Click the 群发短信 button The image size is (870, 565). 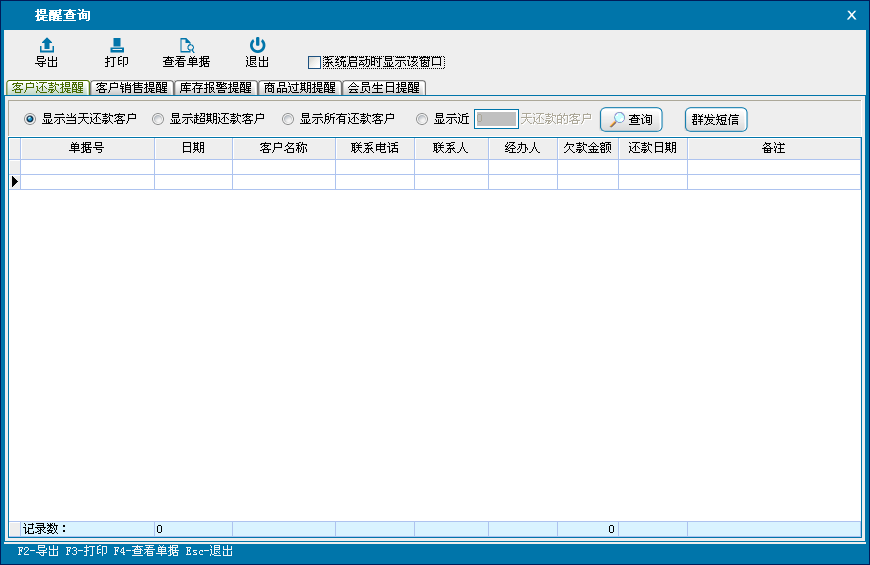point(716,119)
